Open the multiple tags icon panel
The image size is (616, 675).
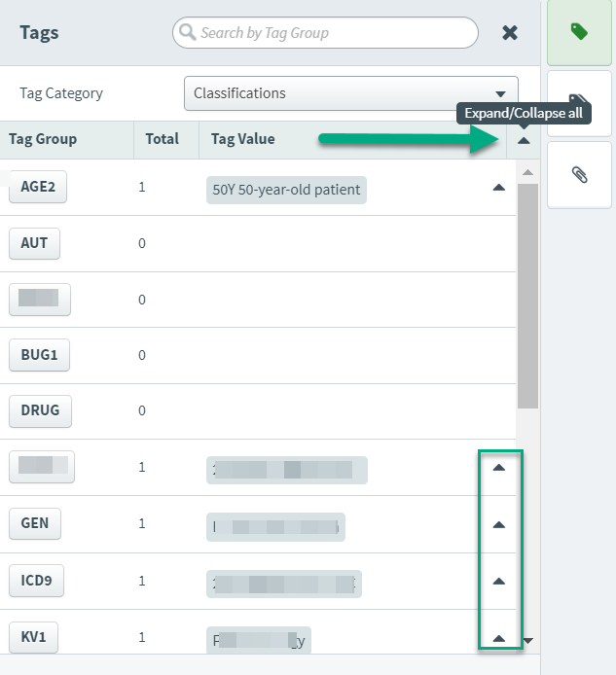pos(579,104)
